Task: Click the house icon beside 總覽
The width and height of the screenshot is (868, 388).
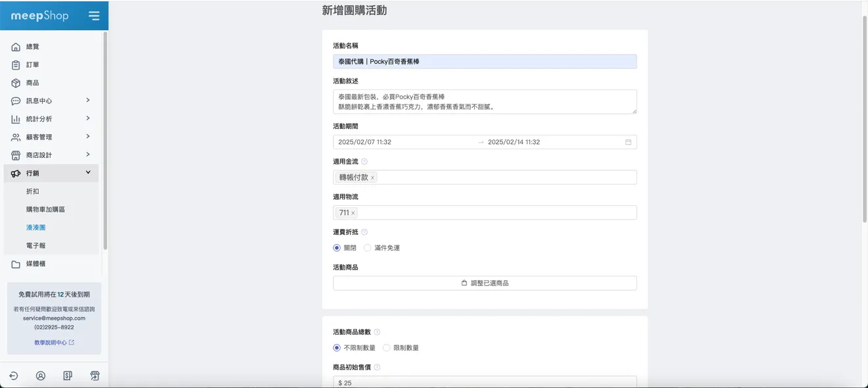Action: [16, 47]
